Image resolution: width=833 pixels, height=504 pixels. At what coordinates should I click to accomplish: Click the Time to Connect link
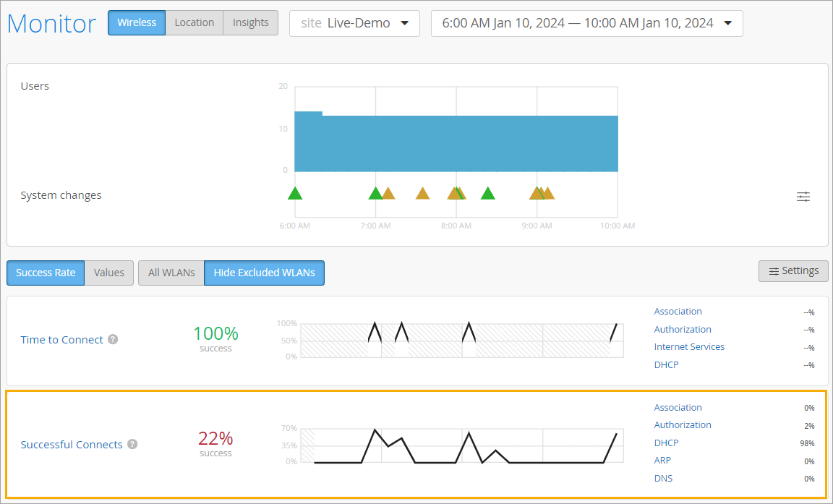click(61, 339)
